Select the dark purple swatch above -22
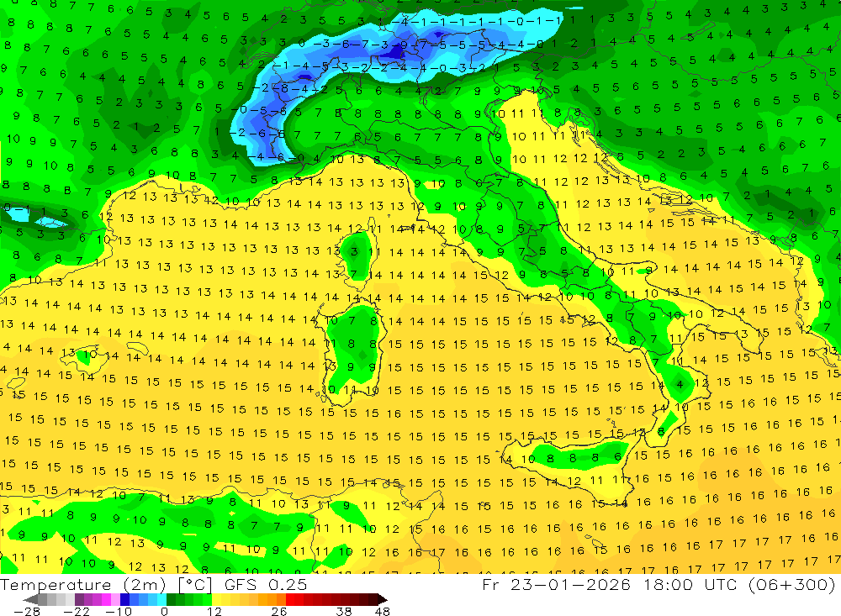 coord(79,599)
